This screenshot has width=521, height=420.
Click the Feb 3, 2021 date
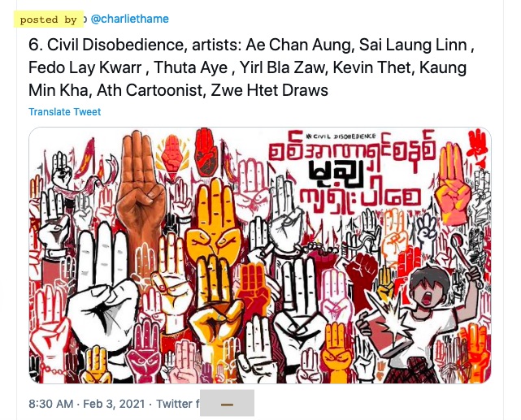[x=114, y=404]
